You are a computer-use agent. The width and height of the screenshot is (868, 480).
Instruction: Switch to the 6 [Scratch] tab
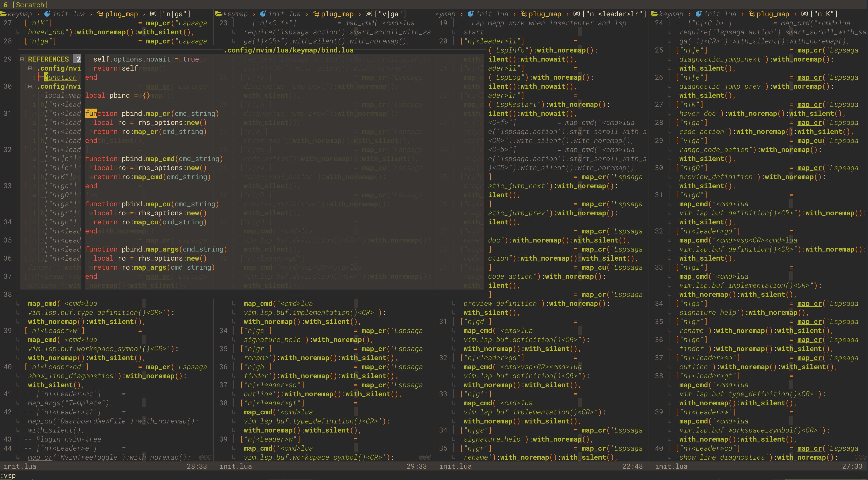(x=25, y=5)
